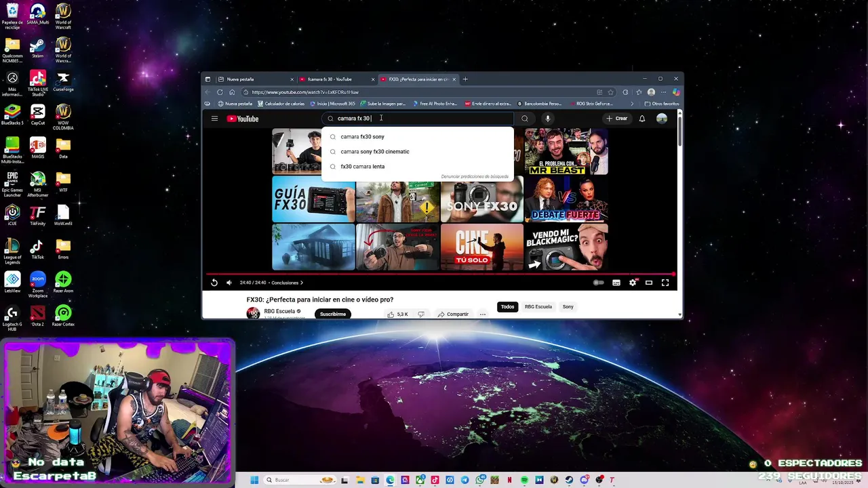The width and height of the screenshot is (868, 488).
Task: Open 'Inicio | Microsoft 365' bookmark
Action: click(x=333, y=104)
